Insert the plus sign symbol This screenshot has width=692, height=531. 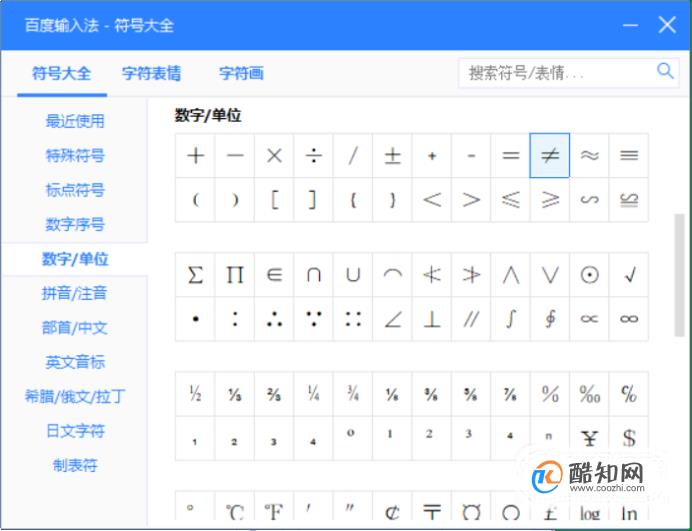click(x=195, y=155)
